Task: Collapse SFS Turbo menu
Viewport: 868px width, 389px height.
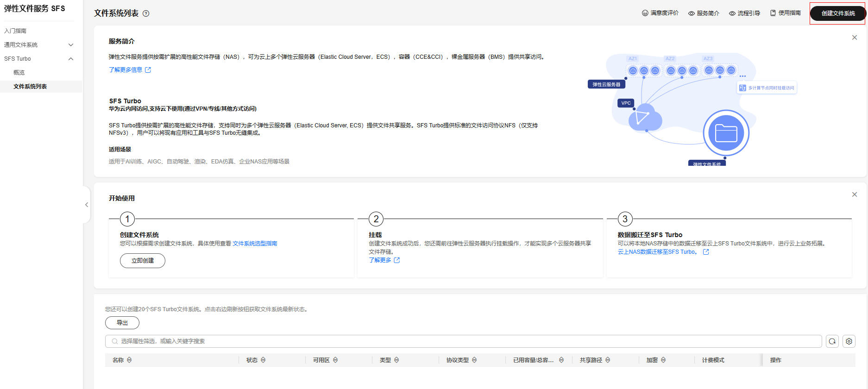Action: 39,59
